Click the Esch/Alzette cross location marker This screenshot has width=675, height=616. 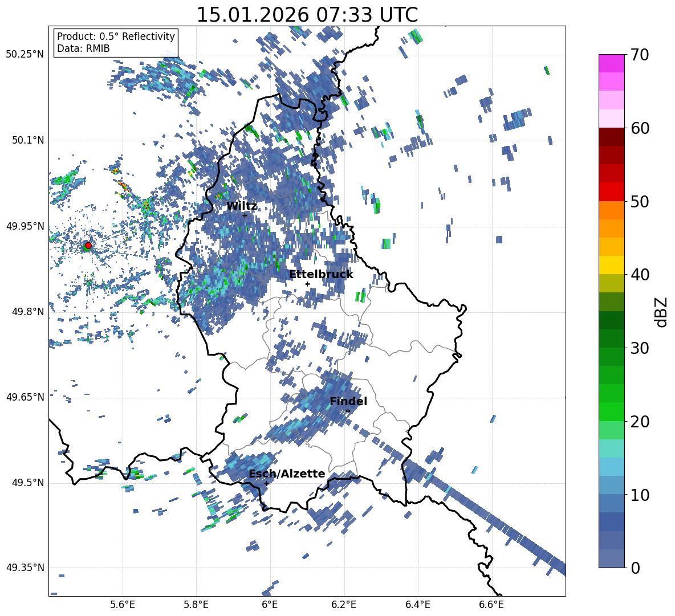point(266,483)
